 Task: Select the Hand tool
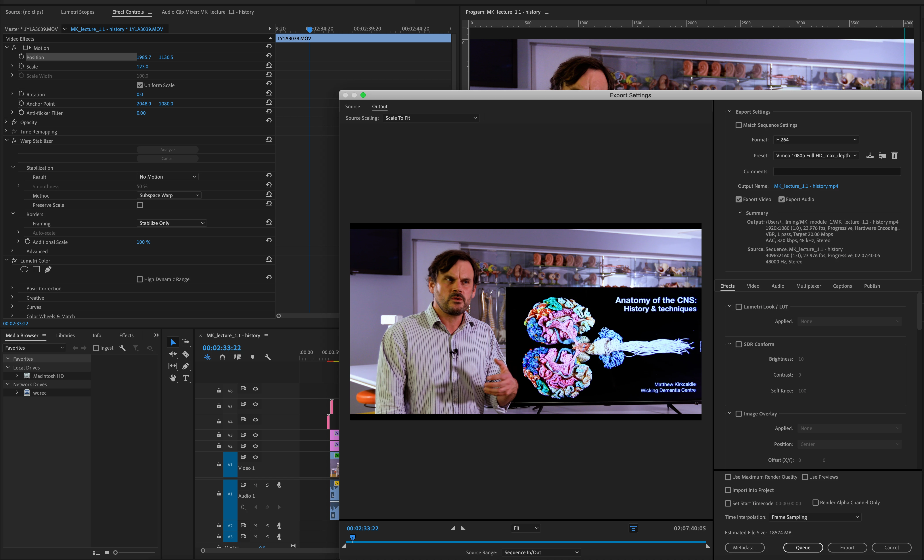(173, 378)
